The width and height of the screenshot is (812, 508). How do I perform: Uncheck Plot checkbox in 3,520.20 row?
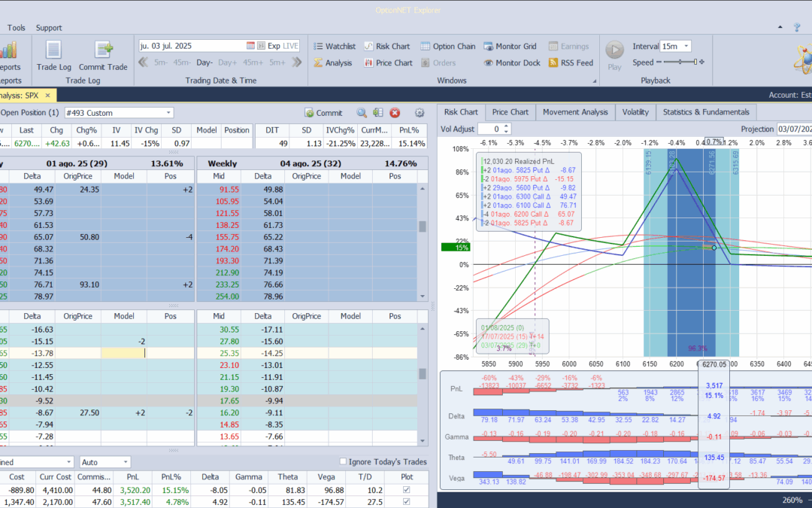click(407, 490)
